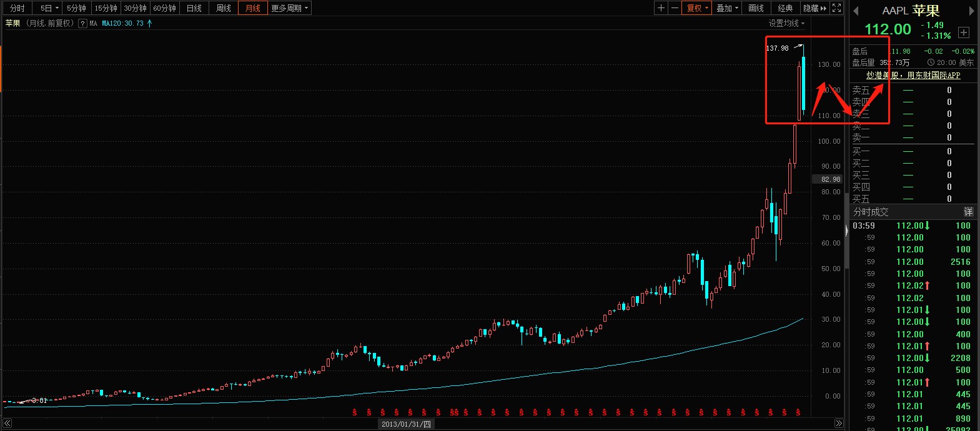Enter fullscreen chart mode
This screenshot has width=980, height=431.
pos(837,8)
